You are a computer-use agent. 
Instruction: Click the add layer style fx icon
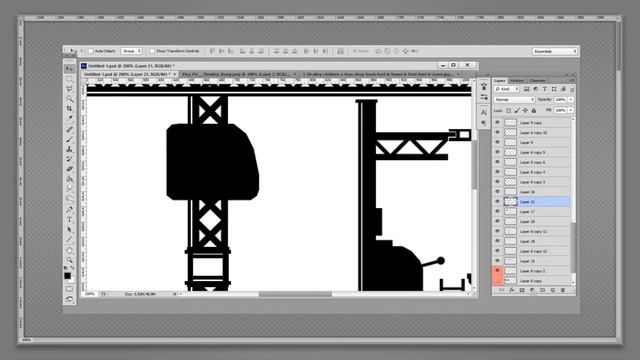511,290
